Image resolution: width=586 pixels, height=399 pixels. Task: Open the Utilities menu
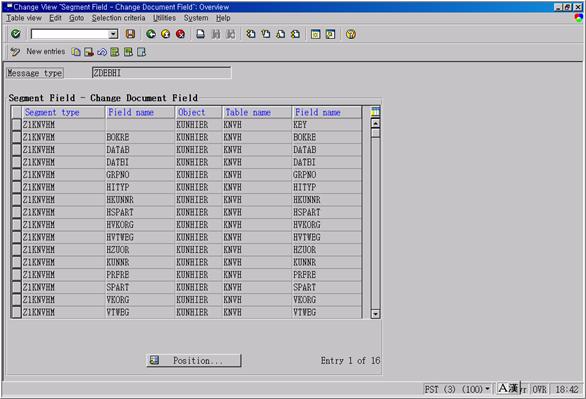point(164,18)
